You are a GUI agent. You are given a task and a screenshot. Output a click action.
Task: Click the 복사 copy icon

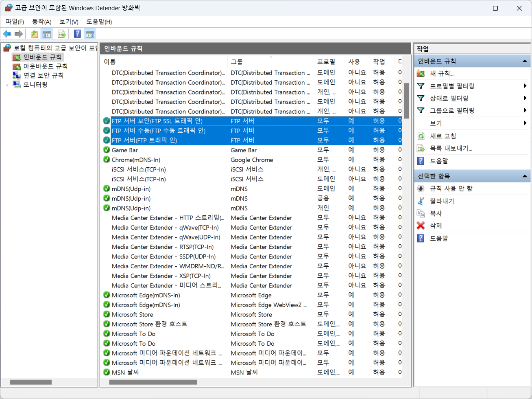pos(421,213)
